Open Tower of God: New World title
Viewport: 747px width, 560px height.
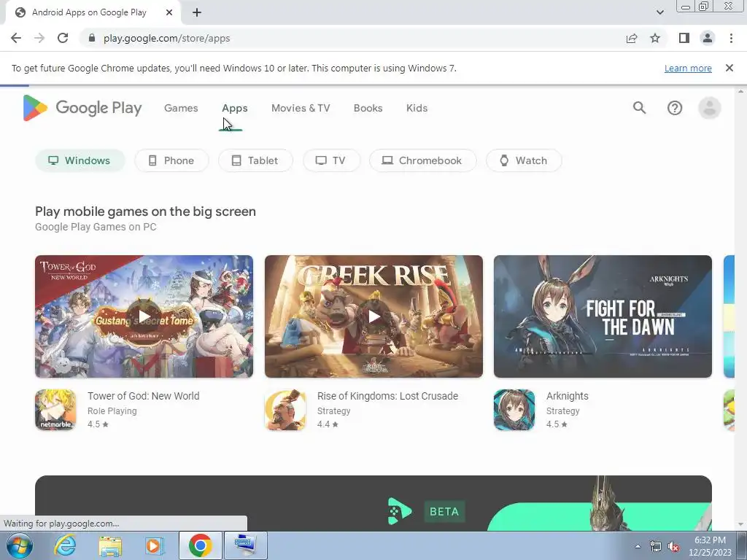144,396
